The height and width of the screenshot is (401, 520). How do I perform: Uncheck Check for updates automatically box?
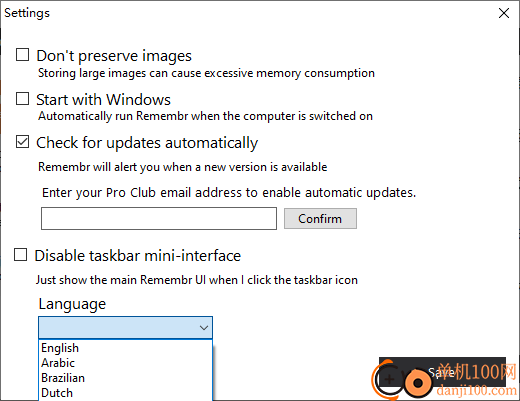pyautogui.click(x=22, y=142)
